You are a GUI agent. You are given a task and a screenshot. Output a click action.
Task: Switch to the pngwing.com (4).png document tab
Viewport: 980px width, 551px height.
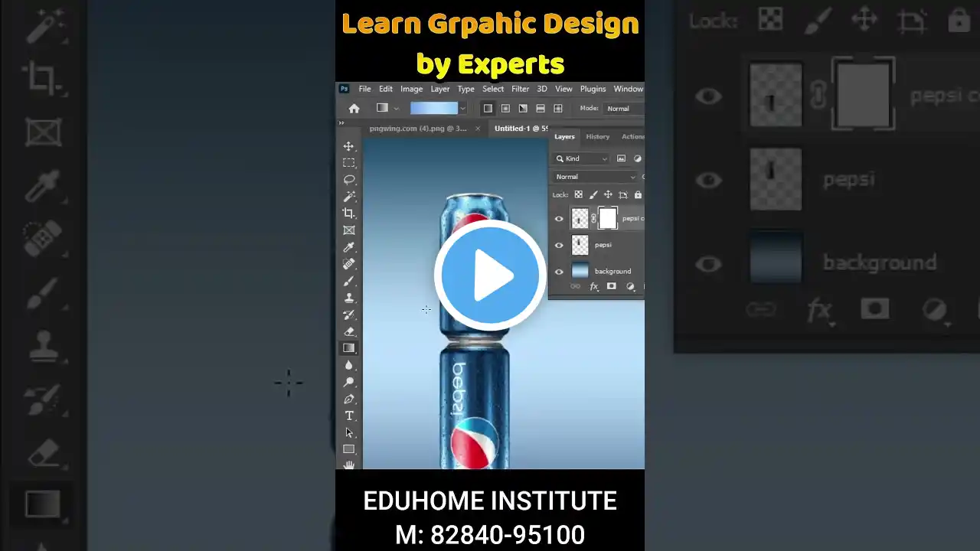coord(418,129)
